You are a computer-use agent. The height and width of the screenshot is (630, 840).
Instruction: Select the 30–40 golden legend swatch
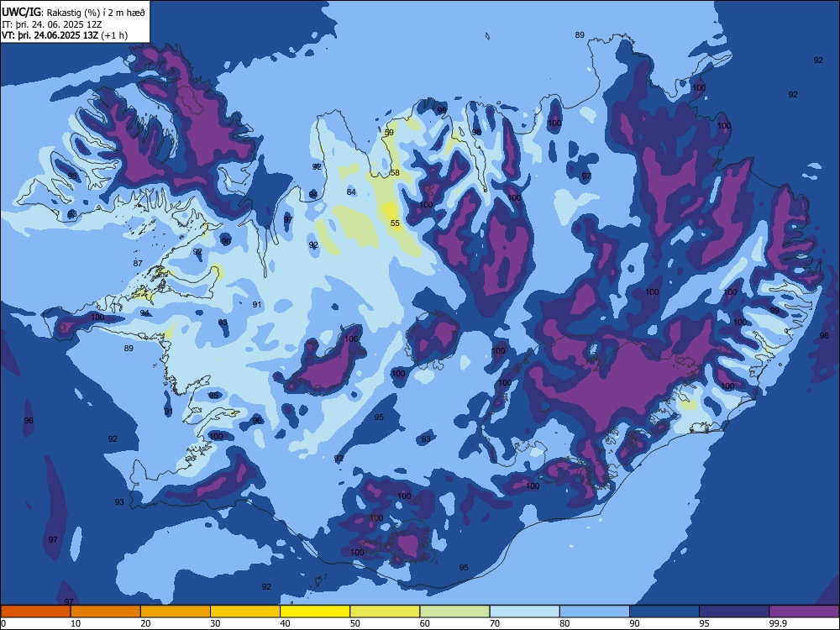[x=245, y=612]
